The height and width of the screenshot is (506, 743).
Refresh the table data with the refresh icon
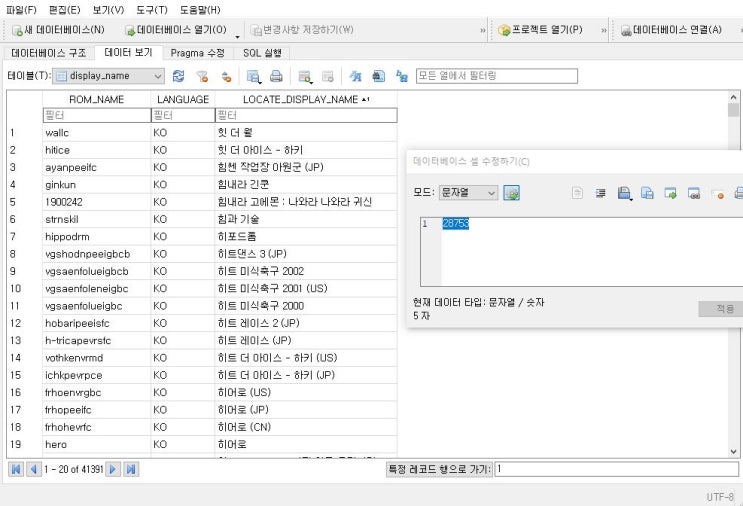coord(178,76)
